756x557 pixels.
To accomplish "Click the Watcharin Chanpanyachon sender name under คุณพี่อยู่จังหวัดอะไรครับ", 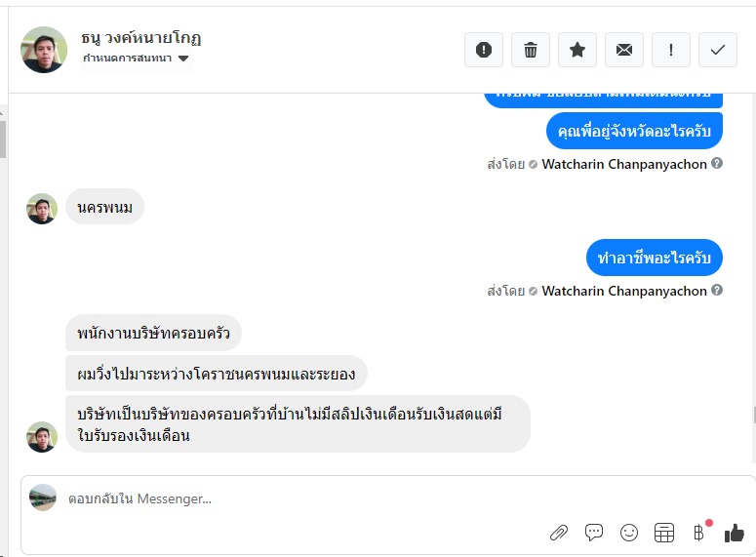I will pyautogui.click(x=624, y=164).
